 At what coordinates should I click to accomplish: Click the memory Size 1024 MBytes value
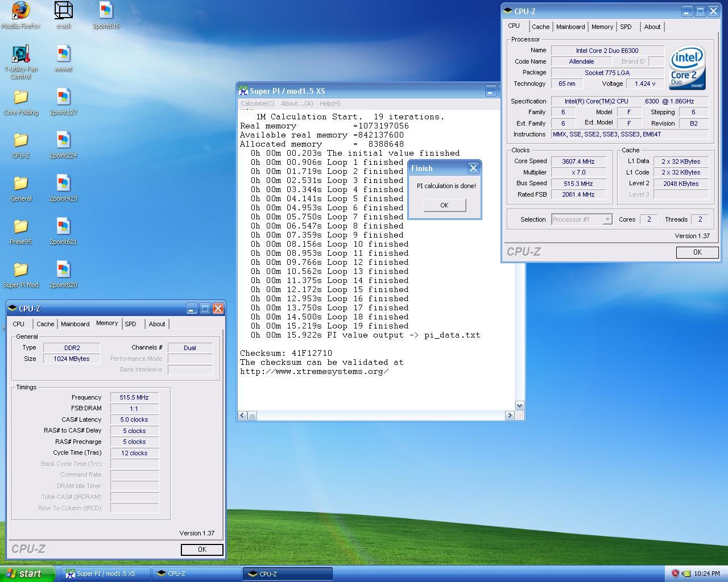tap(72, 359)
